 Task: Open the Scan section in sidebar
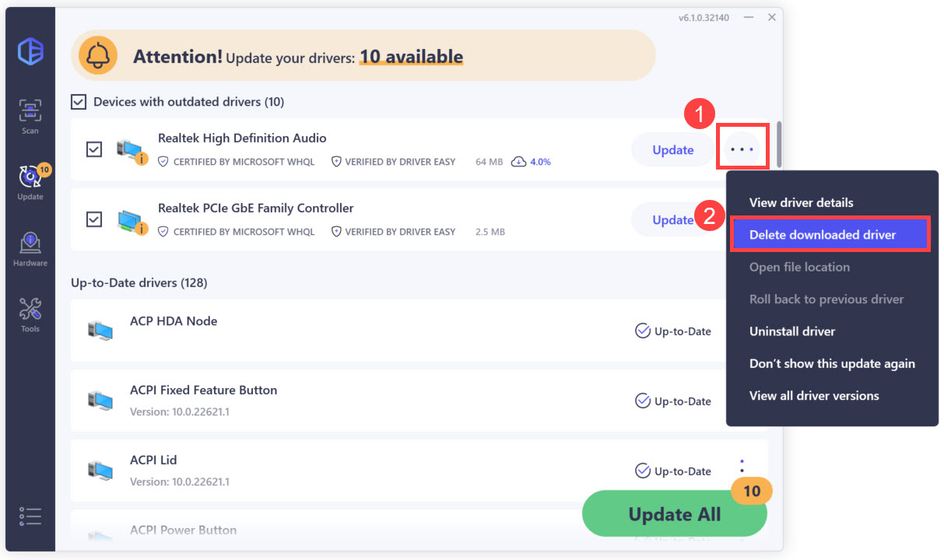coord(30,117)
